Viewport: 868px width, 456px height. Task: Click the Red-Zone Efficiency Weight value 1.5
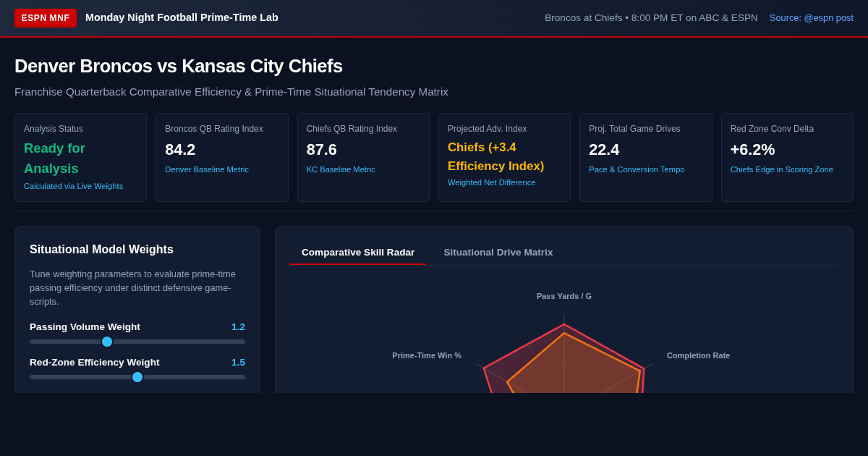238,363
